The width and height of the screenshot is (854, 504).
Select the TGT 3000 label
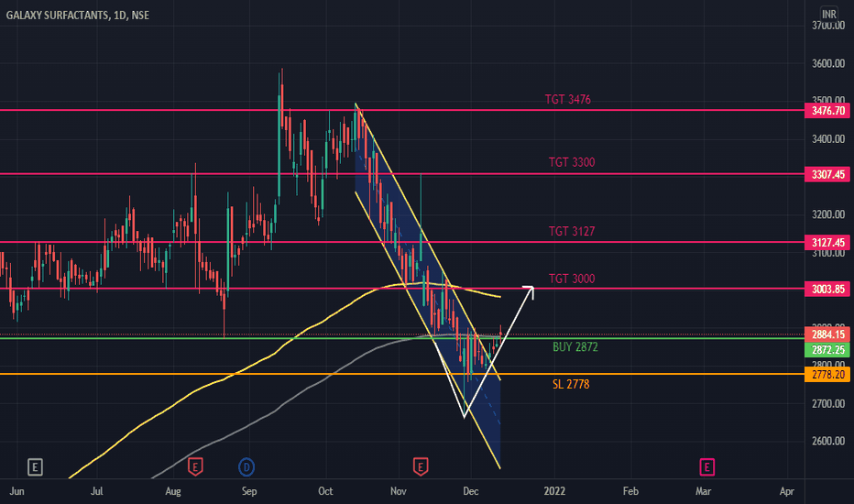coord(572,279)
